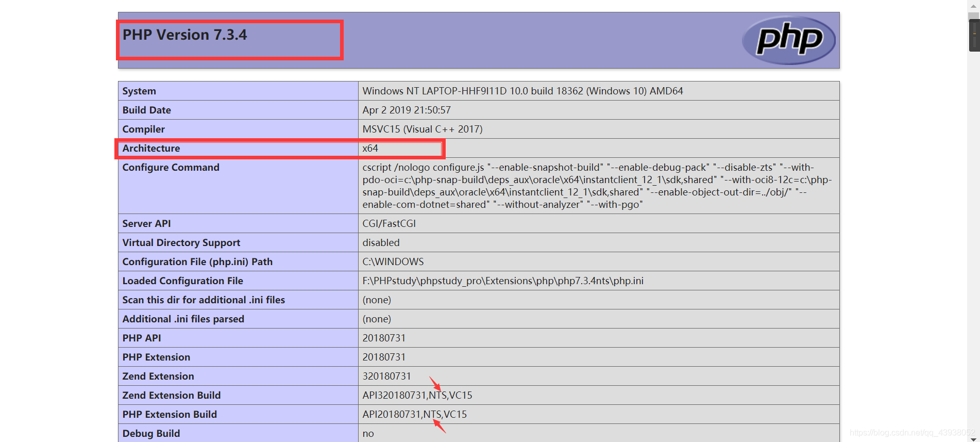This screenshot has width=980, height=442.
Task: Select the 'PHP Extension Build' label
Action: [x=170, y=414]
